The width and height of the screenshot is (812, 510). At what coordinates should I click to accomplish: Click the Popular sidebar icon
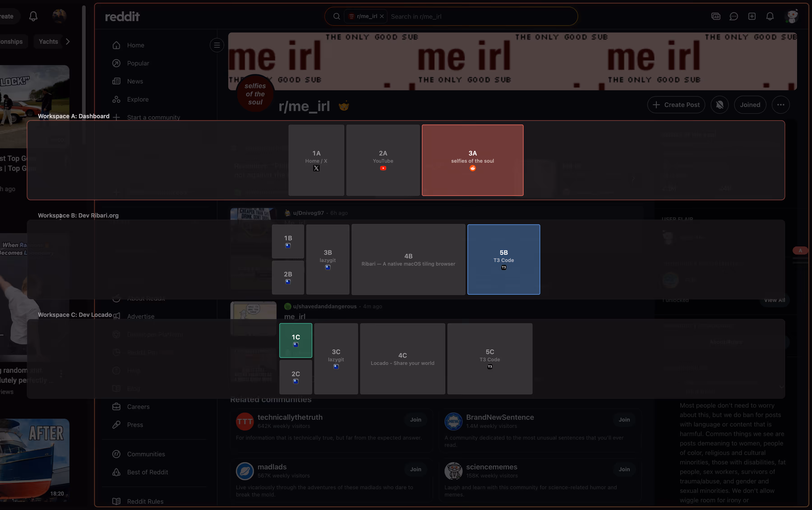click(x=116, y=63)
